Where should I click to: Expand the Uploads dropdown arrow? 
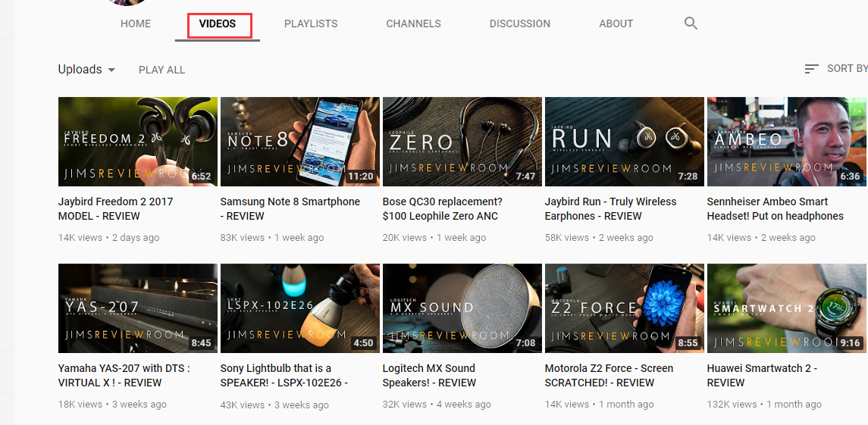click(111, 70)
